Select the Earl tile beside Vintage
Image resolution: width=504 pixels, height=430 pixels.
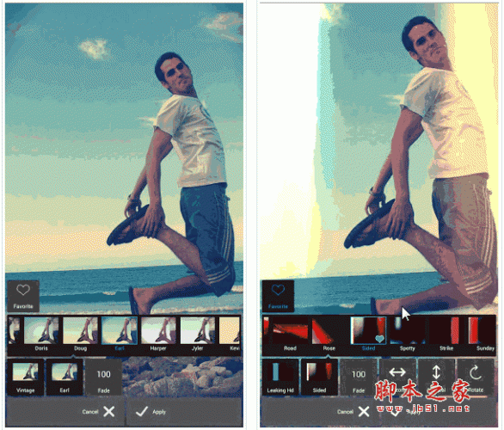(65, 378)
